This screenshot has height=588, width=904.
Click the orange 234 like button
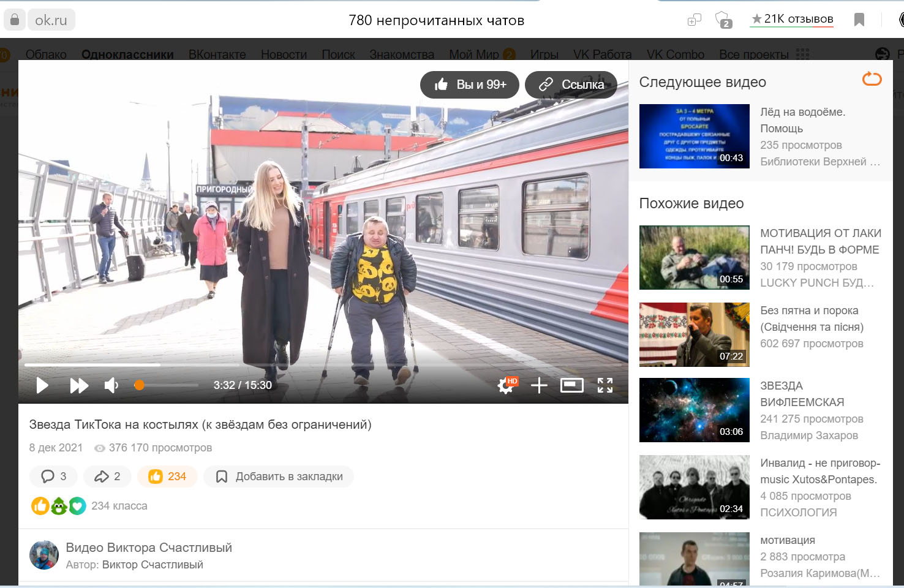[167, 477]
